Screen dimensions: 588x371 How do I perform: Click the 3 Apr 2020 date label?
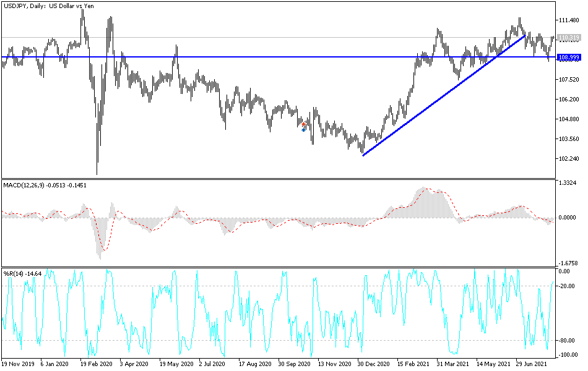[134, 364]
